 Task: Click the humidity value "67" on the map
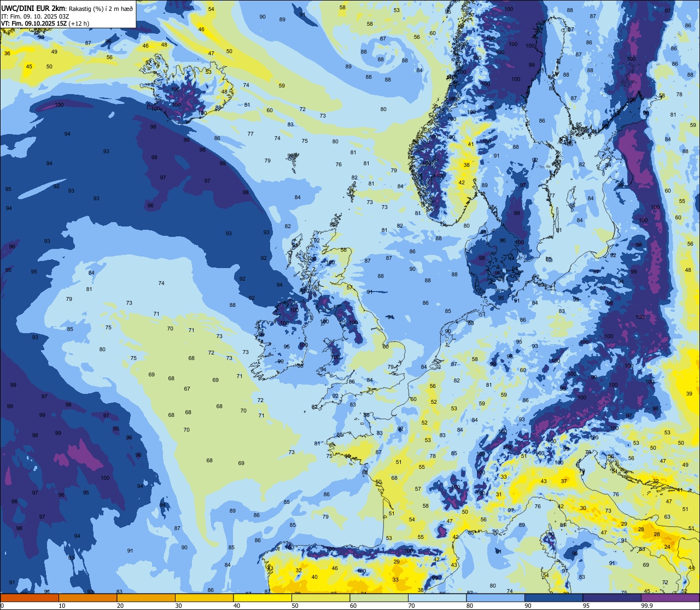pyautogui.click(x=187, y=389)
